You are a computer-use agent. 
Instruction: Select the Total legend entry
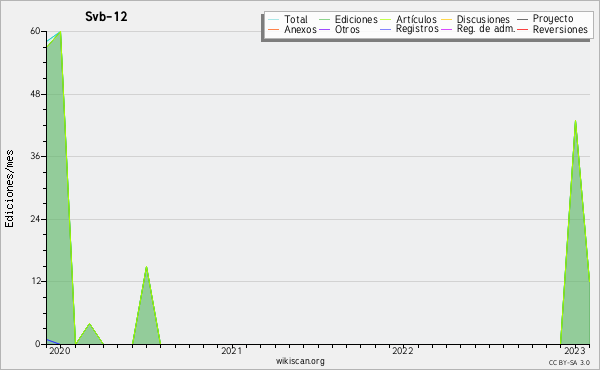pyautogui.click(x=296, y=19)
